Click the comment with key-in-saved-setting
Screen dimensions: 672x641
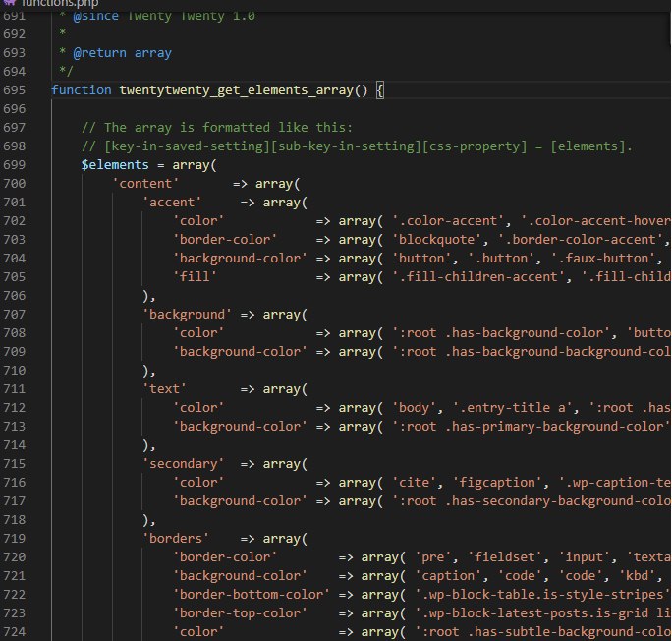(x=357, y=146)
